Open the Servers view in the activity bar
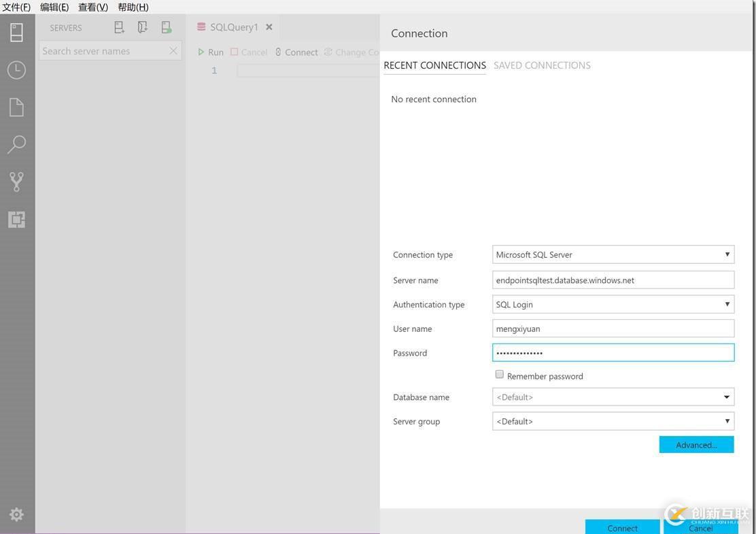Image resolution: width=756 pixels, height=534 pixels. [16, 33]
